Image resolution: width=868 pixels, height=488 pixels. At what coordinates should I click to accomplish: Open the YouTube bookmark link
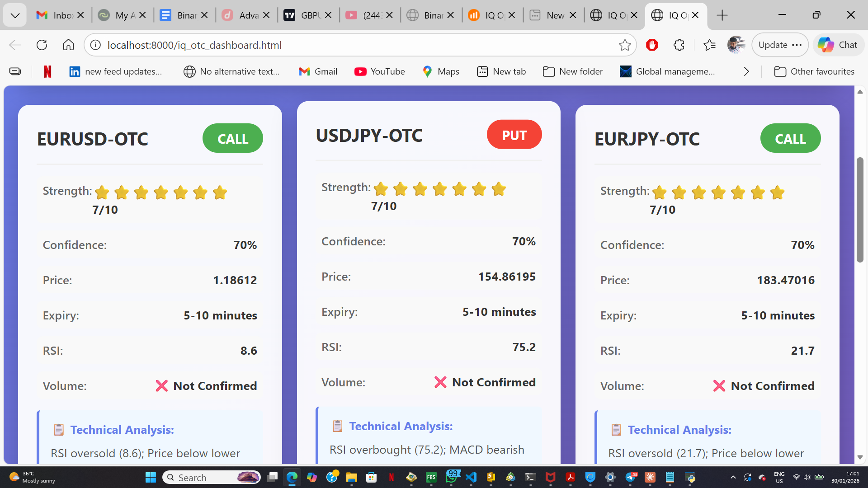pos(380,71)
